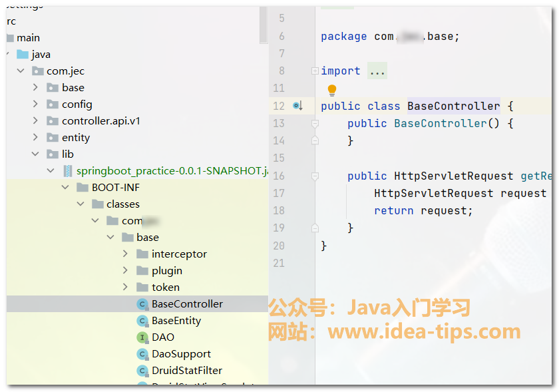Expand the base package under com.jec

click(x=35, y=87)
